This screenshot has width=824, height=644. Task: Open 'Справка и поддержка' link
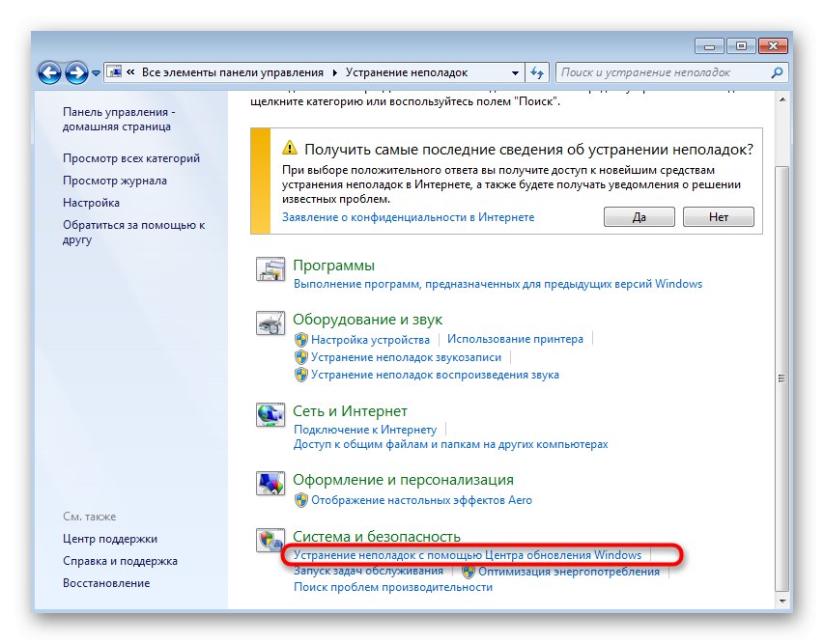pos(120,561)
